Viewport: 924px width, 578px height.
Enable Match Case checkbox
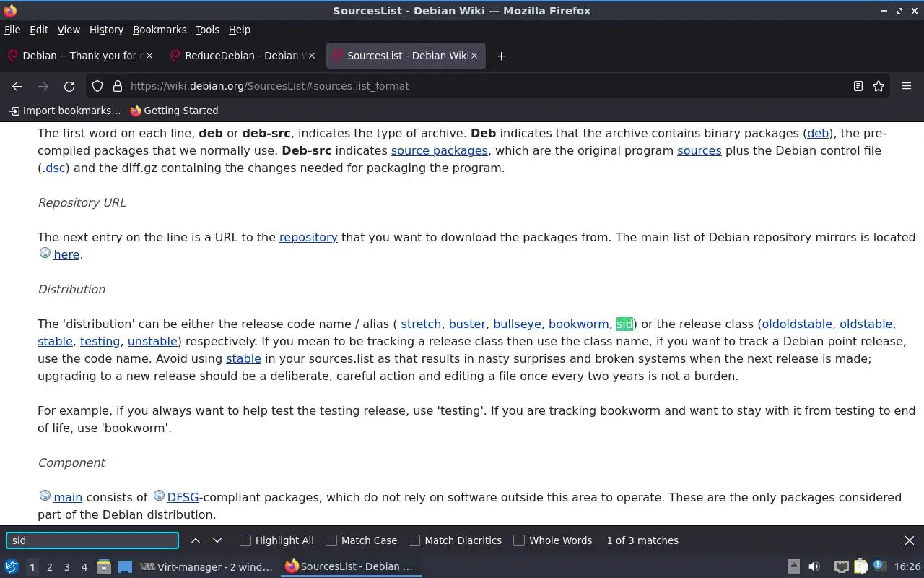tap(331, 540)
